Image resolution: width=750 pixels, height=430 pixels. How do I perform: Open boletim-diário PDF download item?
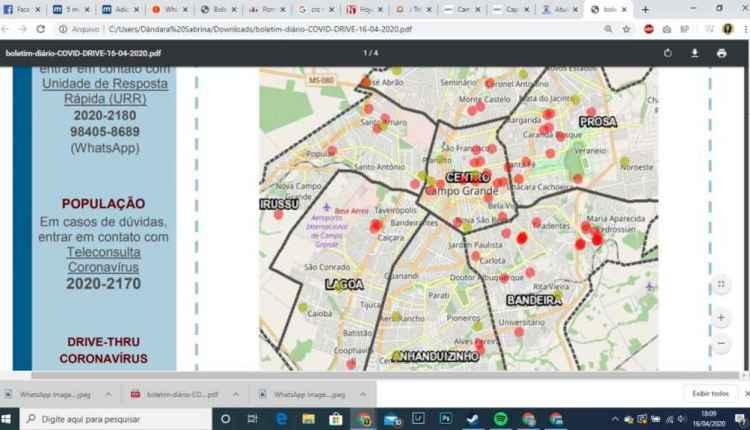(177, 395)
